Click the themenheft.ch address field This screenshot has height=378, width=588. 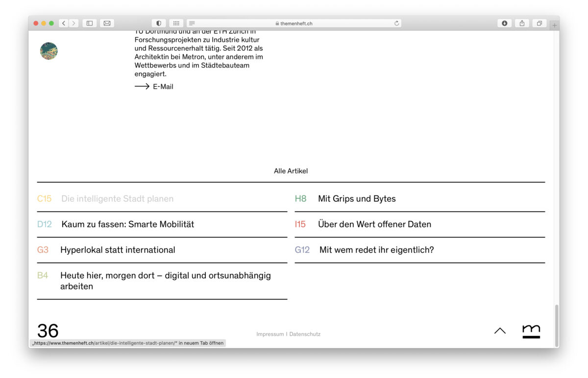[x=294, y=23]
